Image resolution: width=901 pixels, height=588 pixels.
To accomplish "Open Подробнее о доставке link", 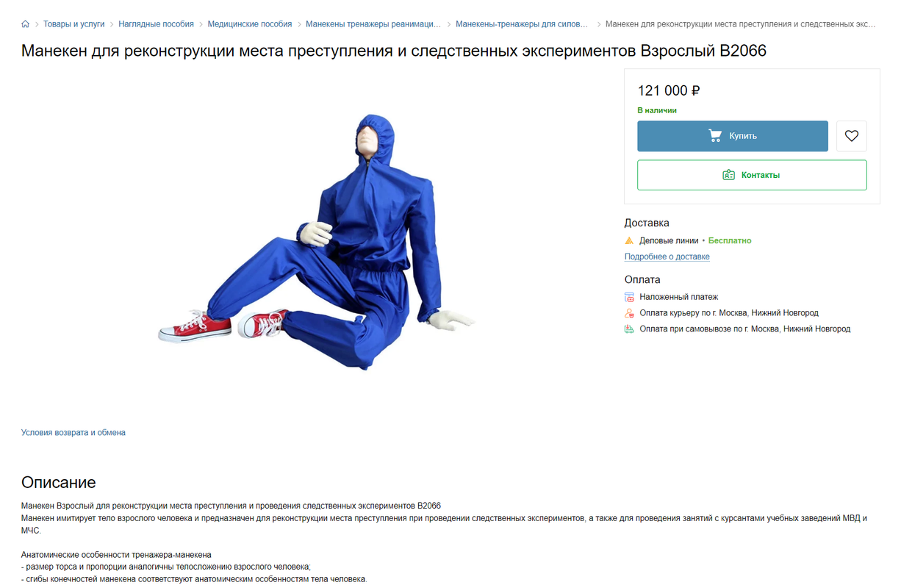I will pos(667,257).
